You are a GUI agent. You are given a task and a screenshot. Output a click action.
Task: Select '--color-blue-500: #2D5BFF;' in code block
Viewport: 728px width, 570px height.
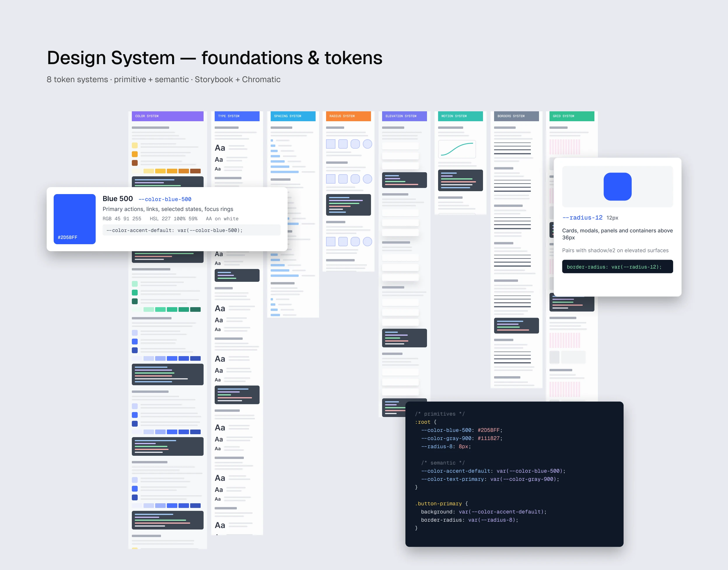click(461, 430)
